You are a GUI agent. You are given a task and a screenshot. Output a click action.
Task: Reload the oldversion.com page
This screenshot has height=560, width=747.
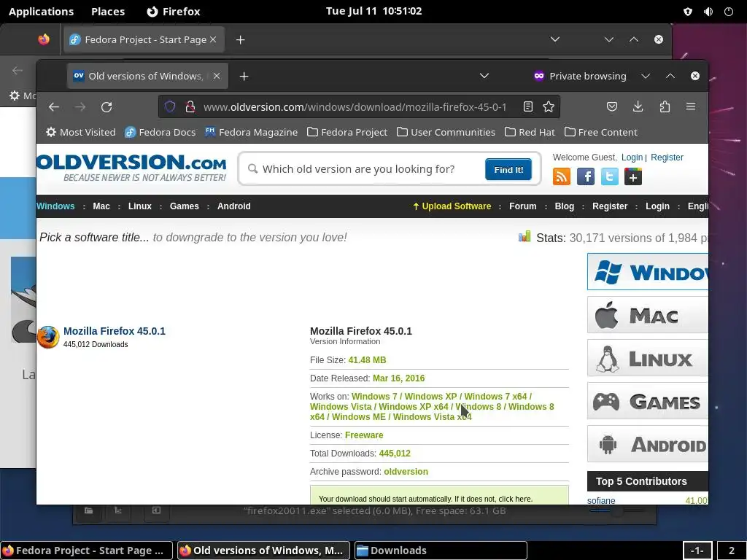pos(107,106)
